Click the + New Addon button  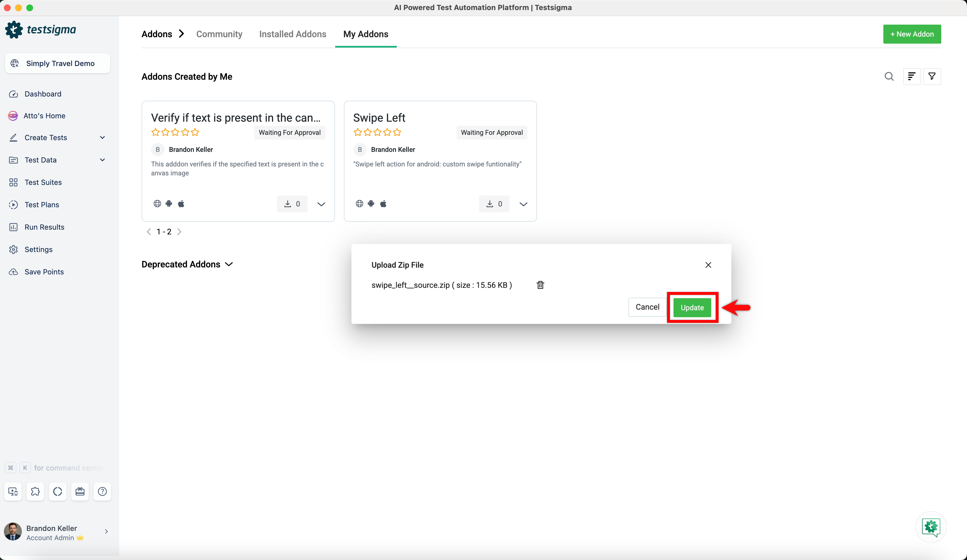click(x=912, y=34)
